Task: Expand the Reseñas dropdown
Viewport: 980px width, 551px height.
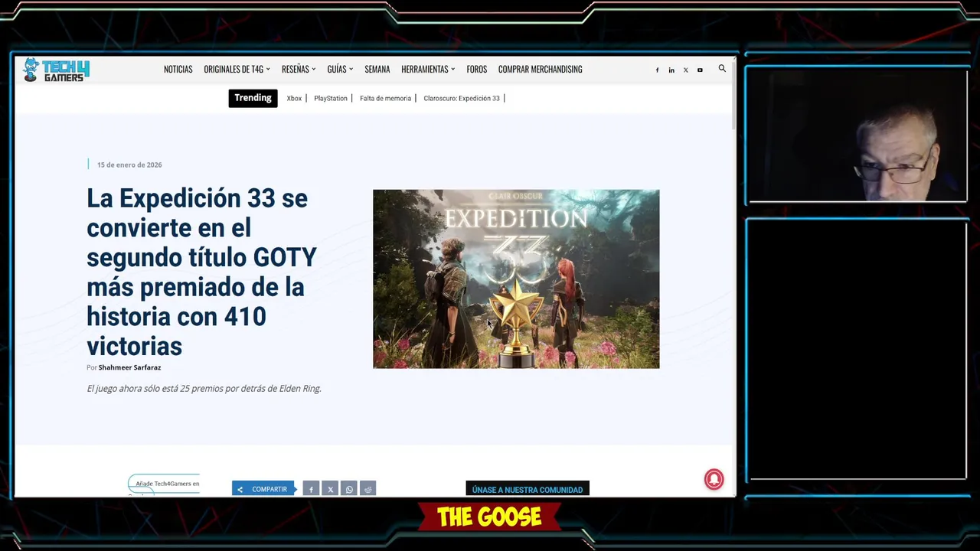Action: [x=299, y=69]
